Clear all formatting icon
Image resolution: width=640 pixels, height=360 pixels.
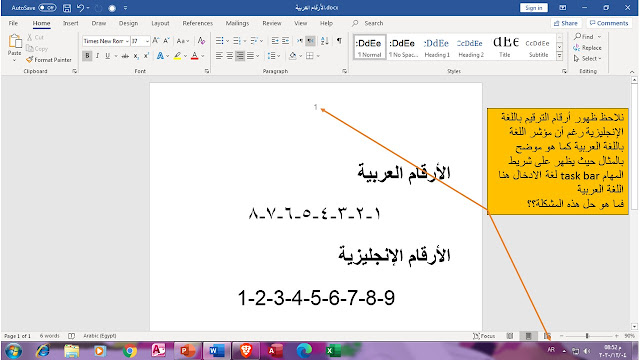(201, 41)
